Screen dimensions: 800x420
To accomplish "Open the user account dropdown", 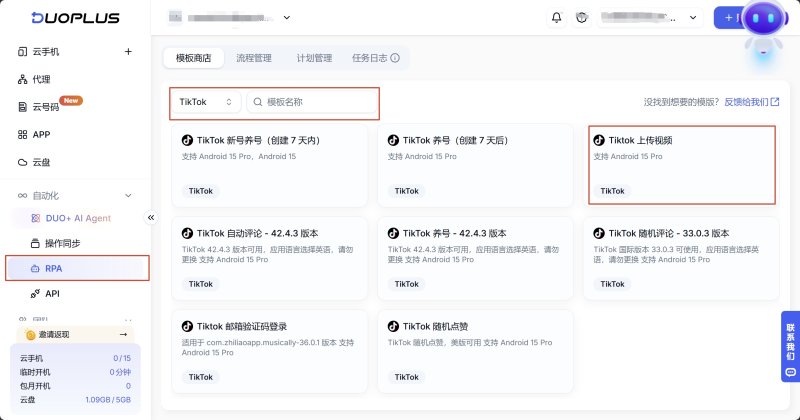I will tap(648, 18).
